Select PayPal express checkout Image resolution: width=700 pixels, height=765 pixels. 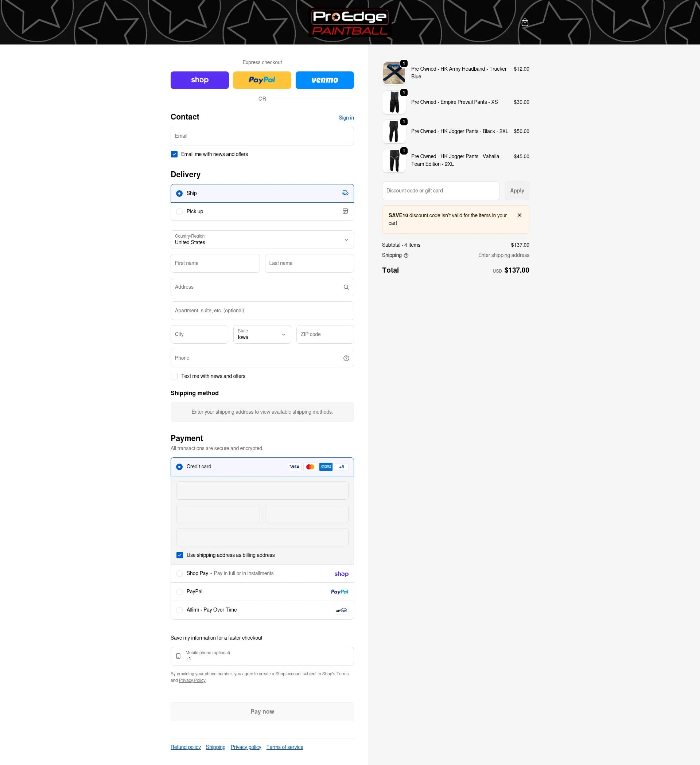[x=261, y=80]
